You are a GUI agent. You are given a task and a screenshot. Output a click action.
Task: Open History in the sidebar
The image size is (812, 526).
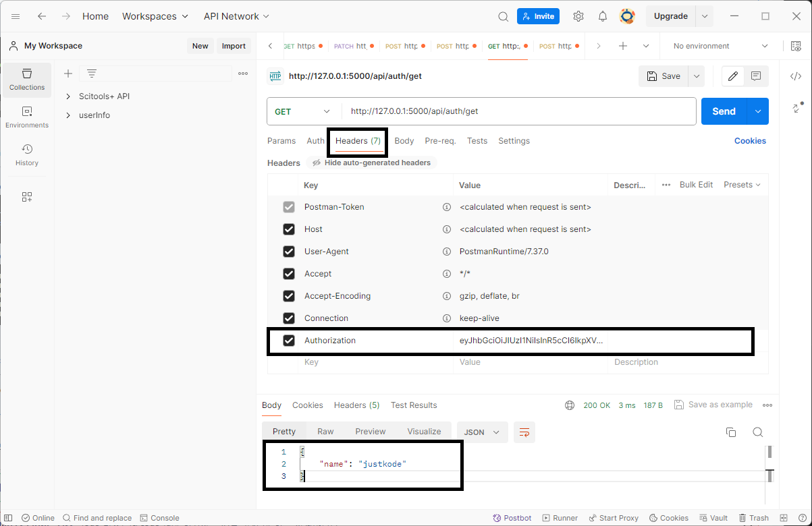pyautogui.click(x=27, y=155)
